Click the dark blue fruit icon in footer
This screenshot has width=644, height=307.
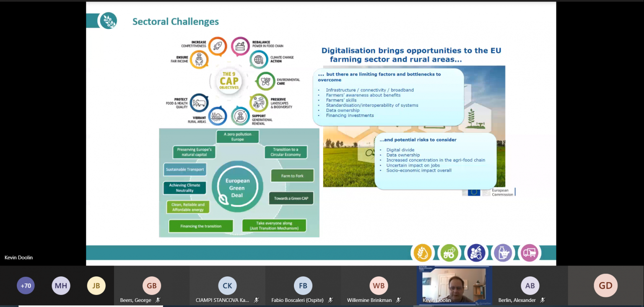point(476,253)
